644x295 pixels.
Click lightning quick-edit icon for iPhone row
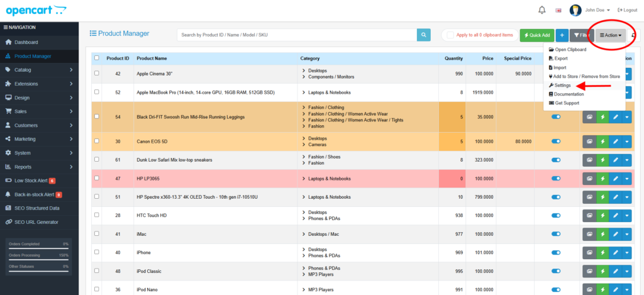pyautogui.click(x=602, y=252)
